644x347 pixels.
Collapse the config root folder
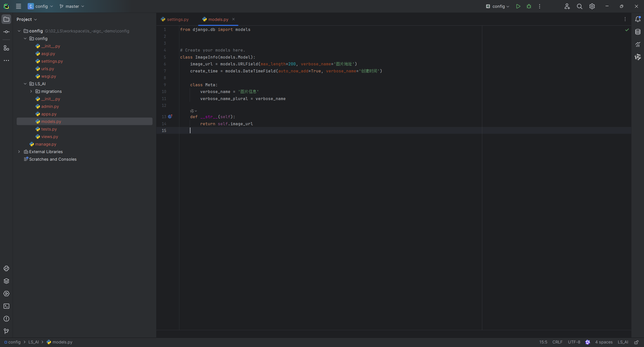pos(19,31)
